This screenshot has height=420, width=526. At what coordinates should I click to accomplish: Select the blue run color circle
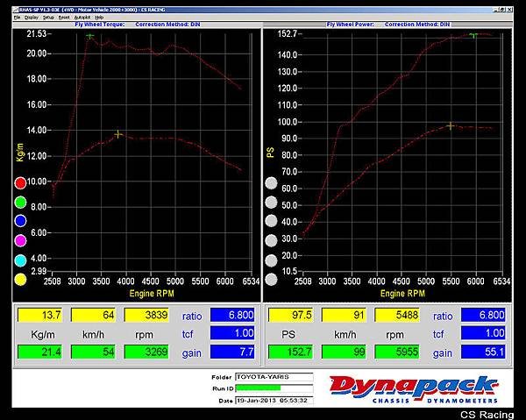pos(20,221)
